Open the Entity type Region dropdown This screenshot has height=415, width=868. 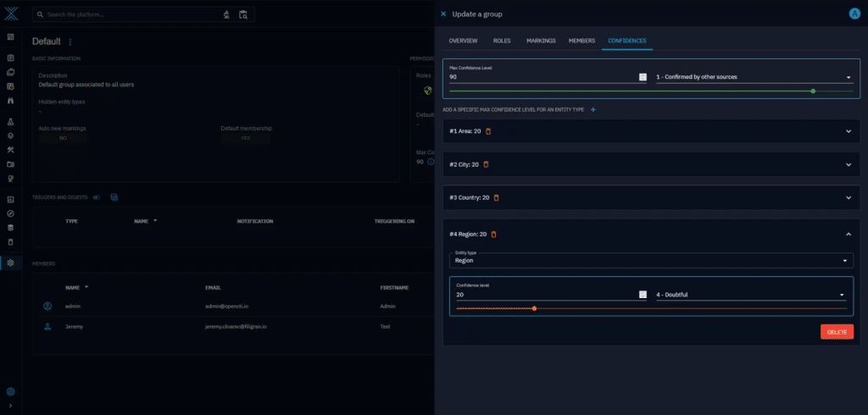(651, 261)
